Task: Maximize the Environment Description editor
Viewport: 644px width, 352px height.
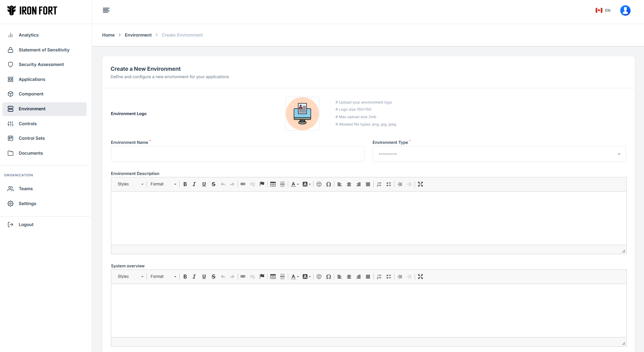Action: [420, 184]
